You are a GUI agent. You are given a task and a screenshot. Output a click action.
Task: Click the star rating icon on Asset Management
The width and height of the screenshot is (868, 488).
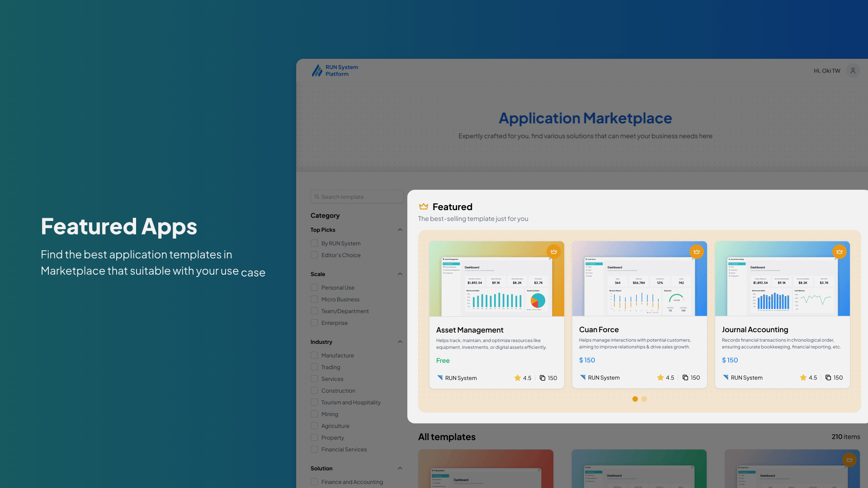click(517, 378)
